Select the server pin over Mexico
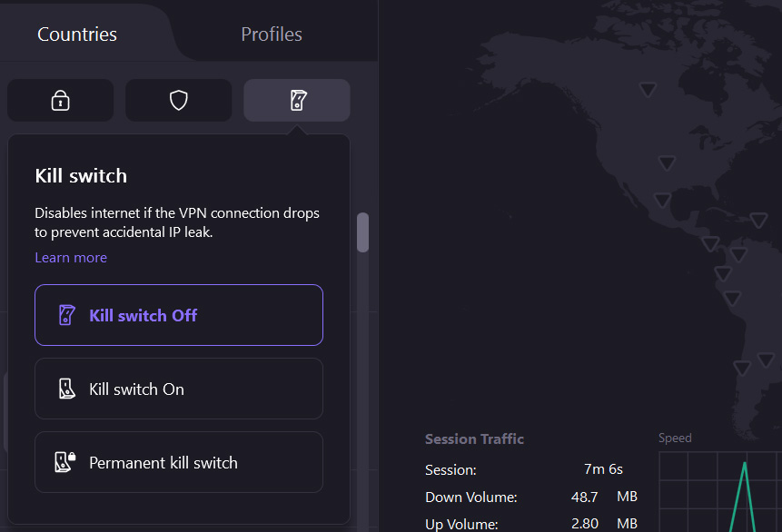782x532 pixels. tap(662, 199)
